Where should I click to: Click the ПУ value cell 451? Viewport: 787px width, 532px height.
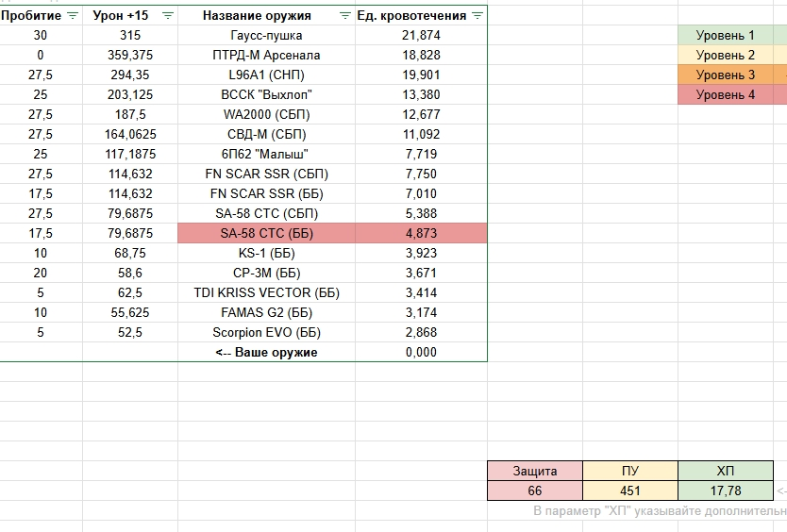630,490
